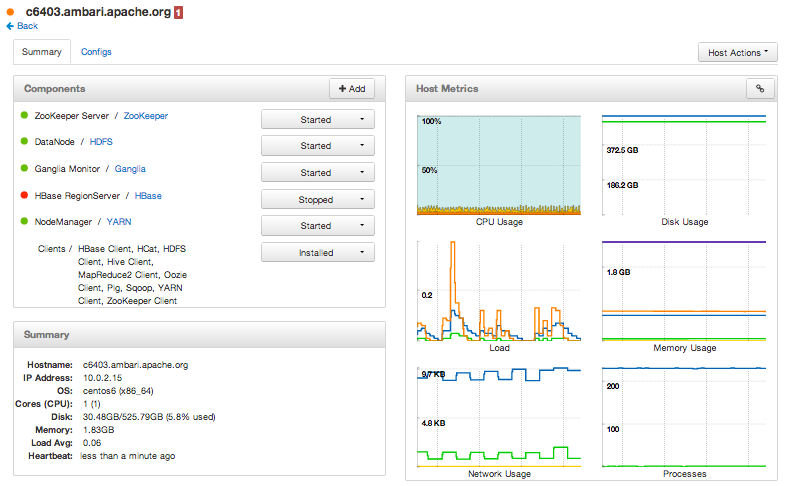786x486 pixels.
Task: Open Clients Installed dropdown
Action: click(x=317, y=253)
